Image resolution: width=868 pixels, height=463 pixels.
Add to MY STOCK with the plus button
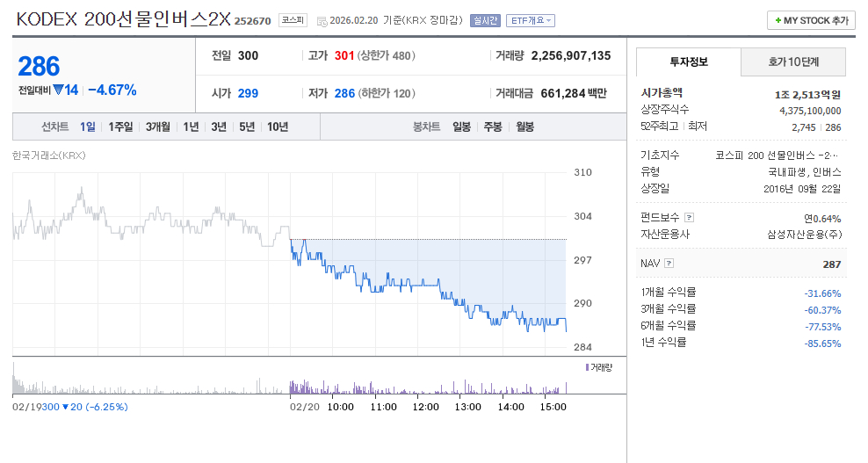pos(811,20)
